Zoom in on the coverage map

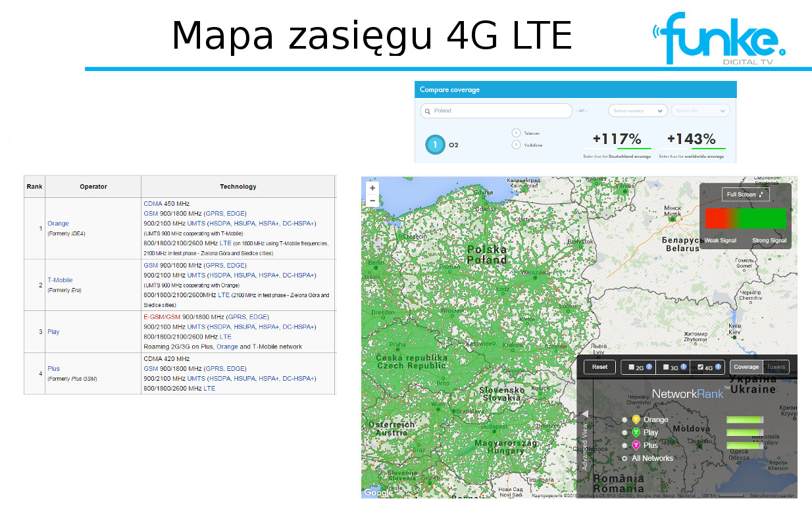click(x=372, y=188)
